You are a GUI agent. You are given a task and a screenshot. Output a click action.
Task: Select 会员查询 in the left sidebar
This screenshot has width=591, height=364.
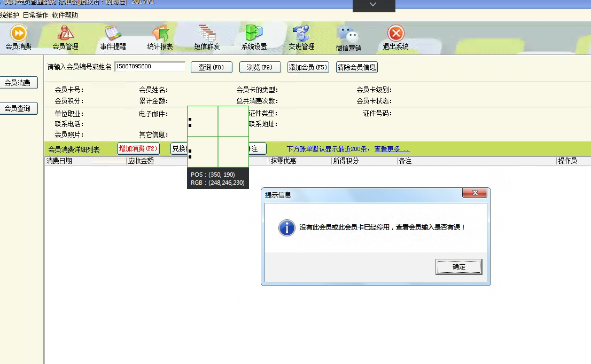[x=18, y=108]
